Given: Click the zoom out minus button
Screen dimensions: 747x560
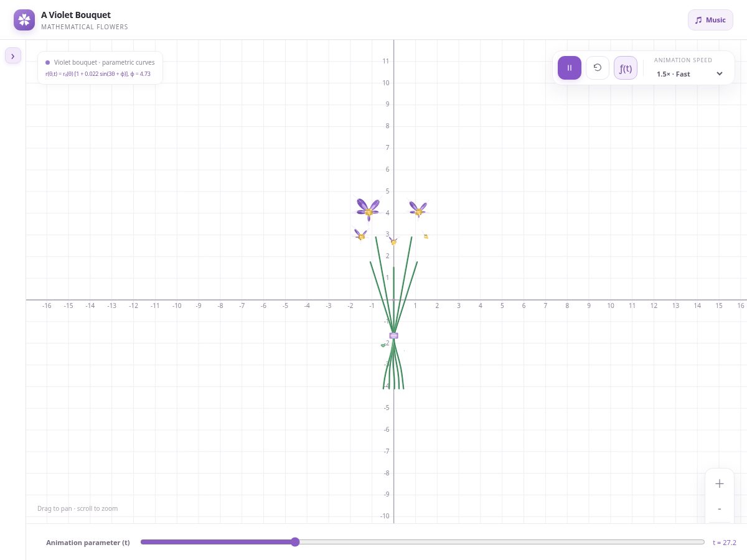Looking at the screenshot, I should [720, 509].
